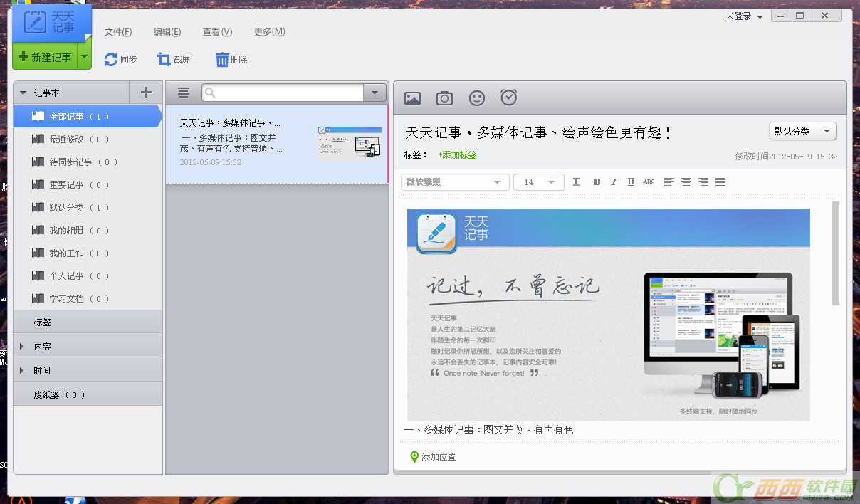Open the 文件(F) menu
Viewport: 860px width, 504px height.
coord(118,32)
